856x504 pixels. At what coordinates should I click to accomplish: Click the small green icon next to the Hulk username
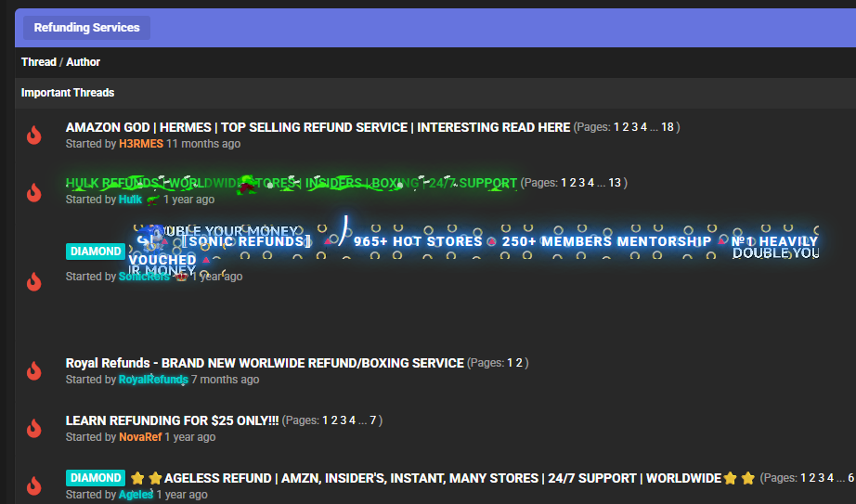click(153, 200)
